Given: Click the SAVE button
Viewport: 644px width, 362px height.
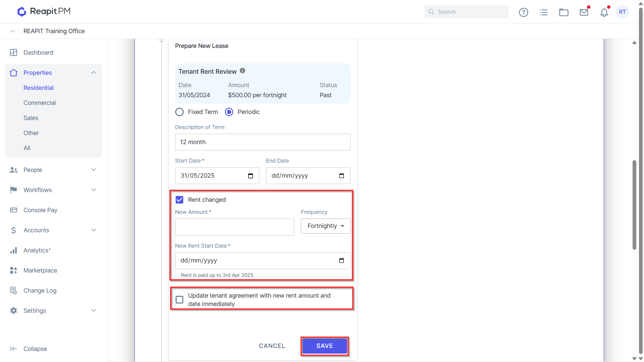Looking at the screenshot, I should [x=324, y=346].
